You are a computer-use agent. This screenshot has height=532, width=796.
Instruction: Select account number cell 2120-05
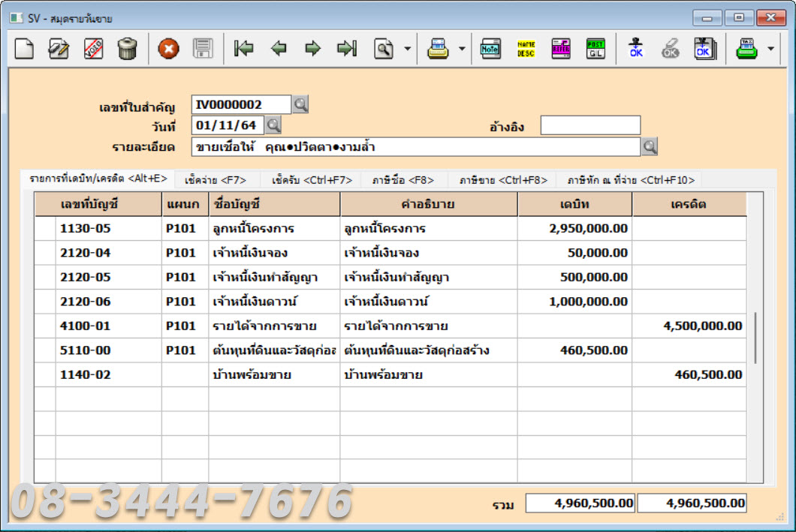pos(109,278)
